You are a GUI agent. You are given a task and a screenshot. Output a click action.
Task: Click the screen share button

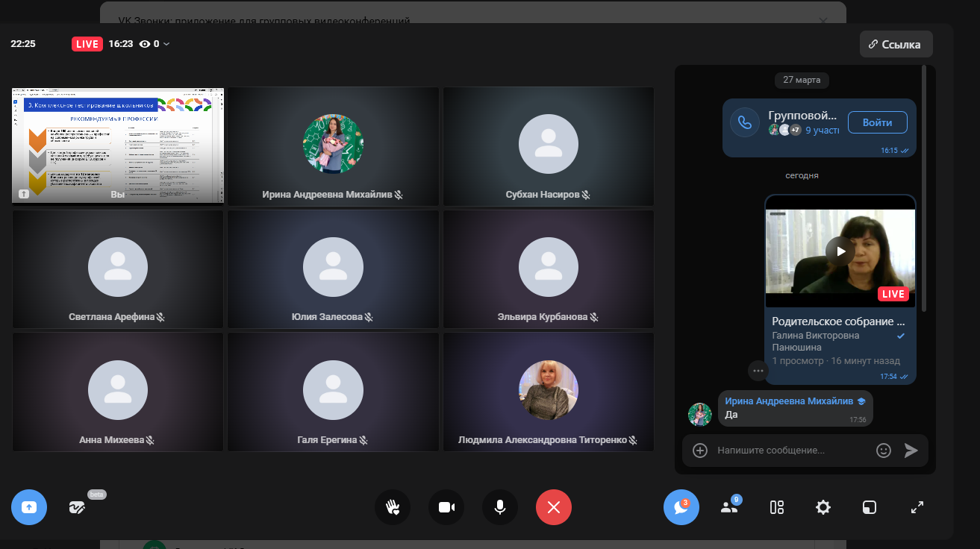tap(29, 507)
